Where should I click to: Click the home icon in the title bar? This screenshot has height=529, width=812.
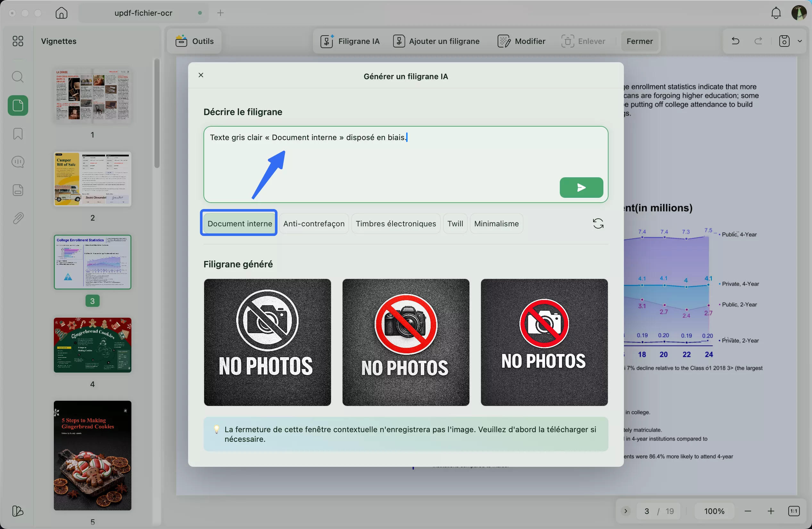click(62, 13)
